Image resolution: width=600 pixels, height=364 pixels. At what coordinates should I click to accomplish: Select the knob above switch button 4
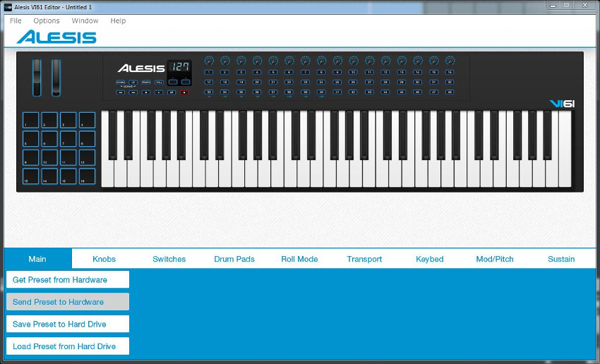pos(257,61)
